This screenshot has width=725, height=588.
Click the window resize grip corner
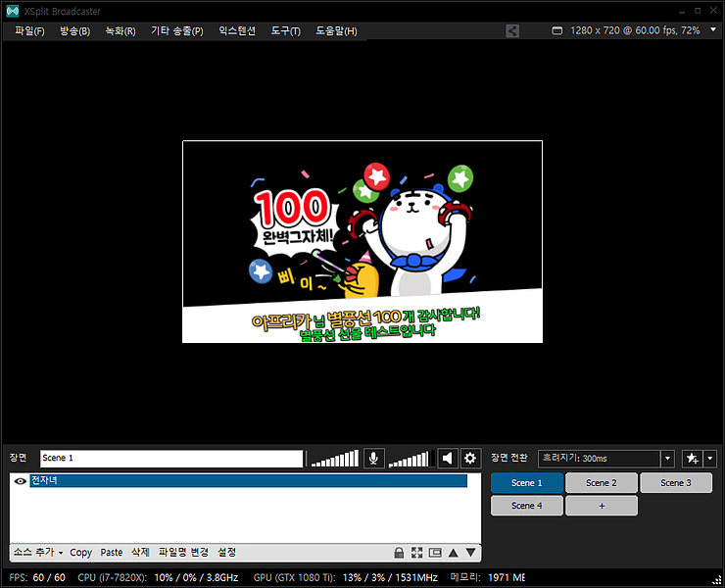tap(717, 580)
